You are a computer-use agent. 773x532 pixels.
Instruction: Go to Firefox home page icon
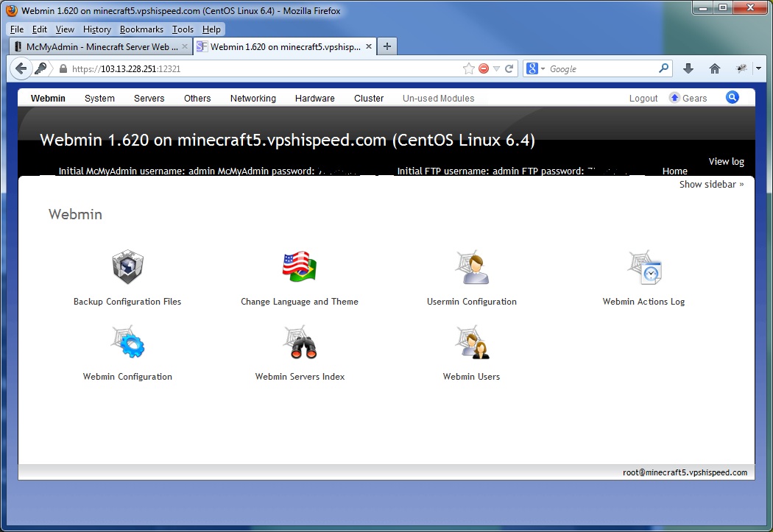tap(715, 68)
